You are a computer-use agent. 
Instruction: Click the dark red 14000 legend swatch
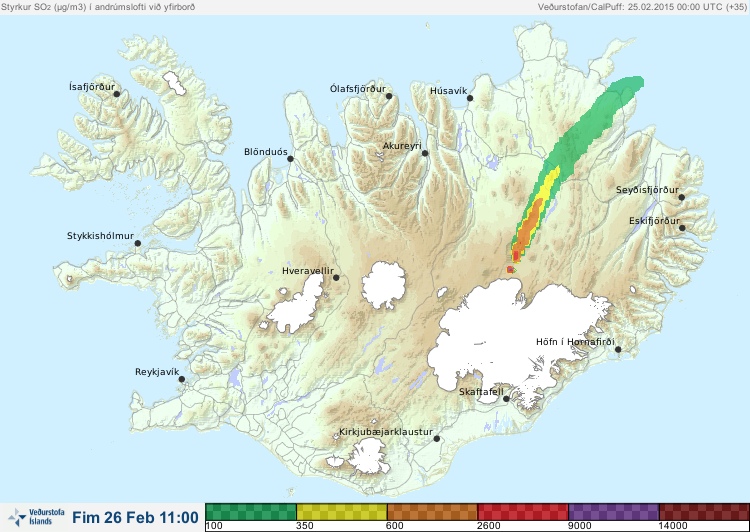[704, 511]
